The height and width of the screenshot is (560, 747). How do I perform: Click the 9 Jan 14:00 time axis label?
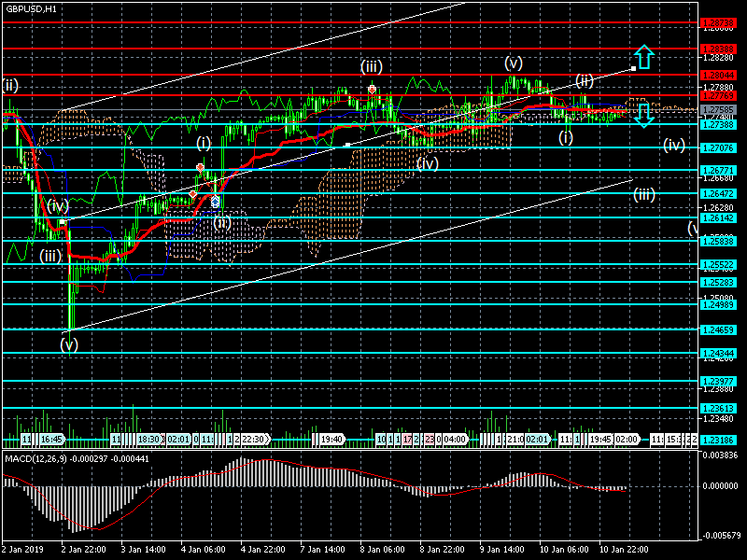[502, 550]
